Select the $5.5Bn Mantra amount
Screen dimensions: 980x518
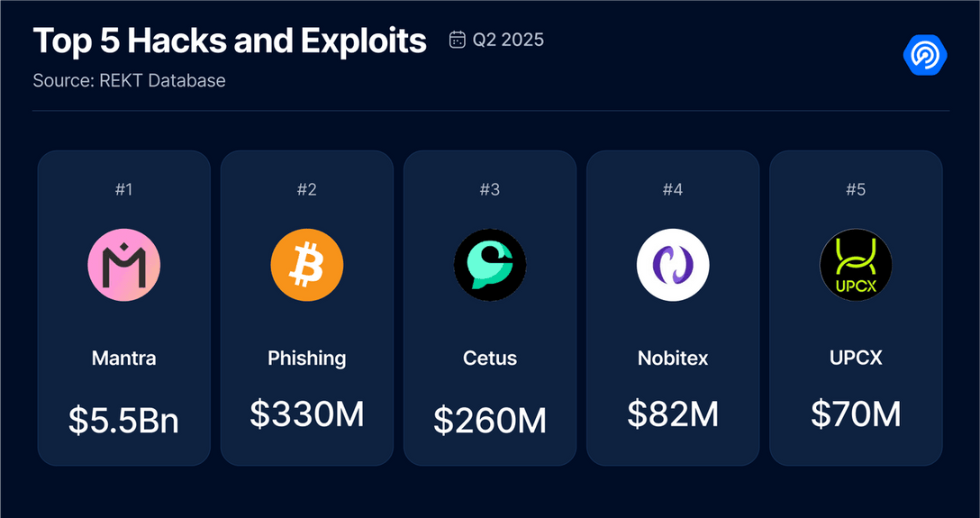123,421
